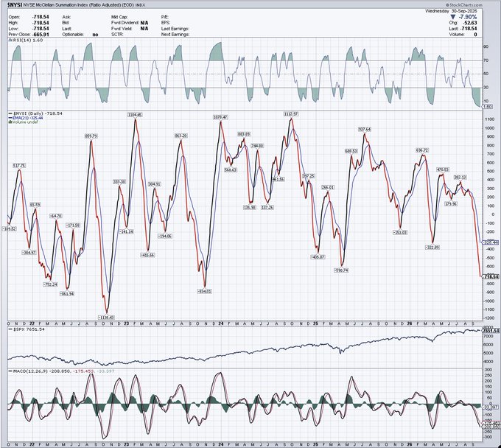Click the 1078.47 peak label
Screen dimensions: 501x448
click(220, 117)
